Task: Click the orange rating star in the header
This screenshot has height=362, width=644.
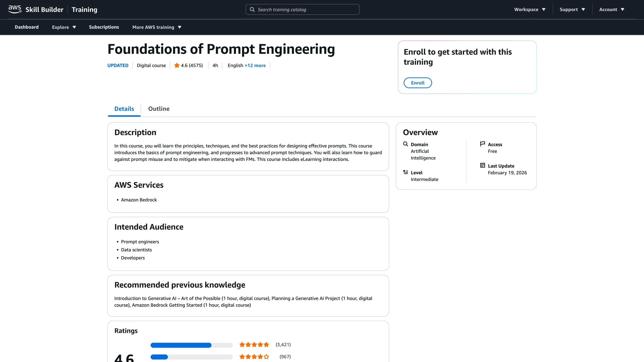Action: coord(177,65)
